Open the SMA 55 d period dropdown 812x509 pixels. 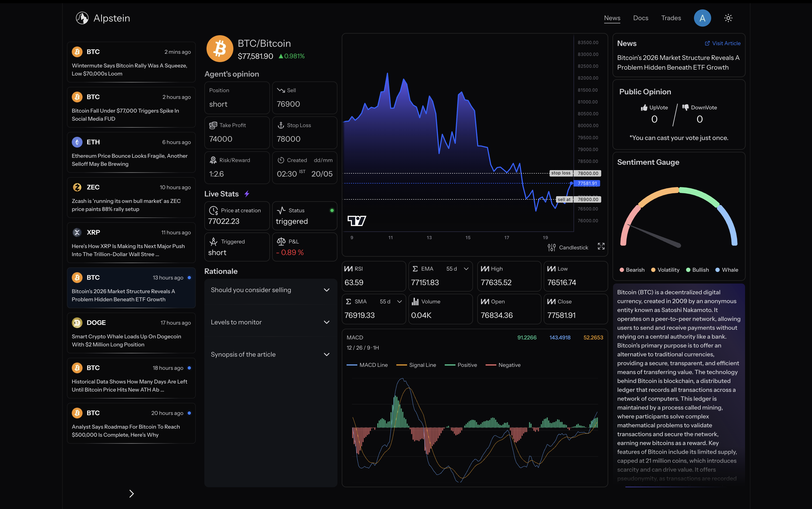point(391,301)
